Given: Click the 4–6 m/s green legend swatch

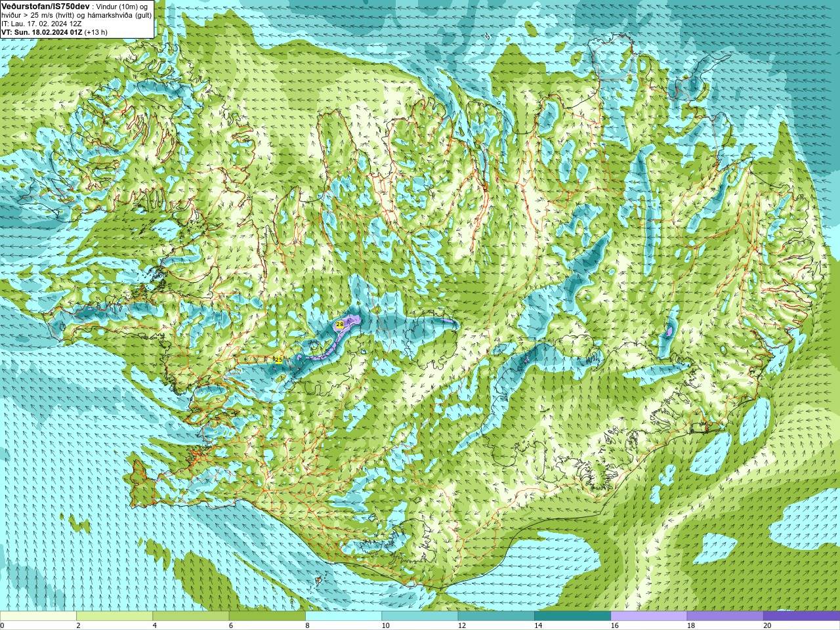Looking at the screenshot, I should click(190, 616).
